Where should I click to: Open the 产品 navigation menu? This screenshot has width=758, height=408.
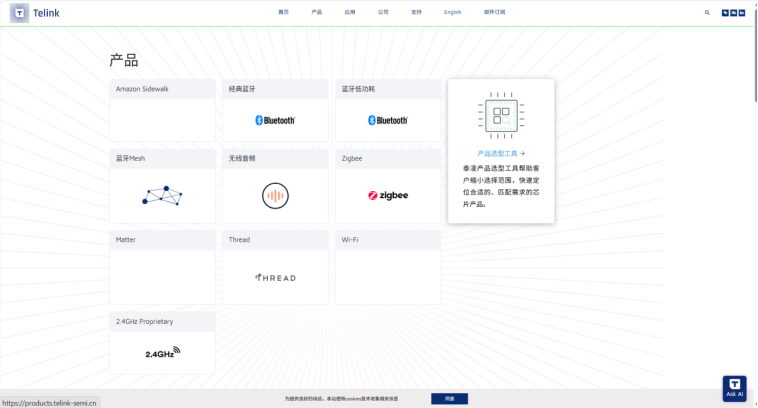tap(317, 12)
